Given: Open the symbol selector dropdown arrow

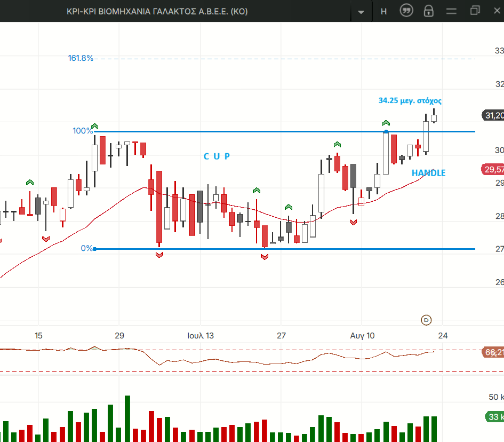Looking at the screenshot, I should pos(361,12).
